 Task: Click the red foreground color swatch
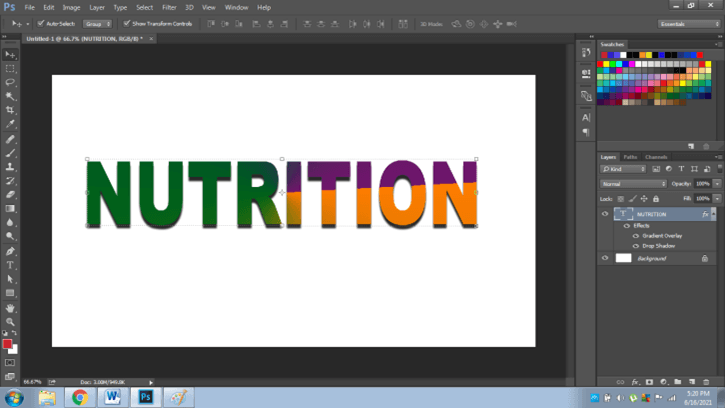(x=7, y=344)
